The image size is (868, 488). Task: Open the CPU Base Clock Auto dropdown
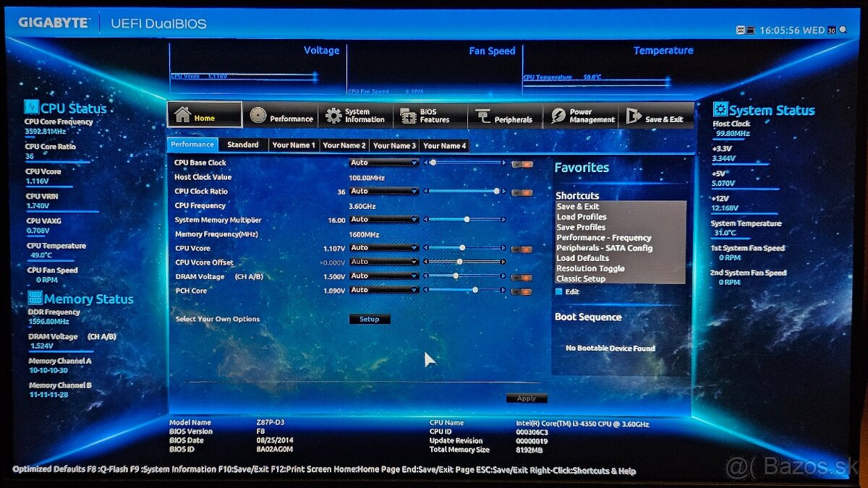click(x=383, y=163)
